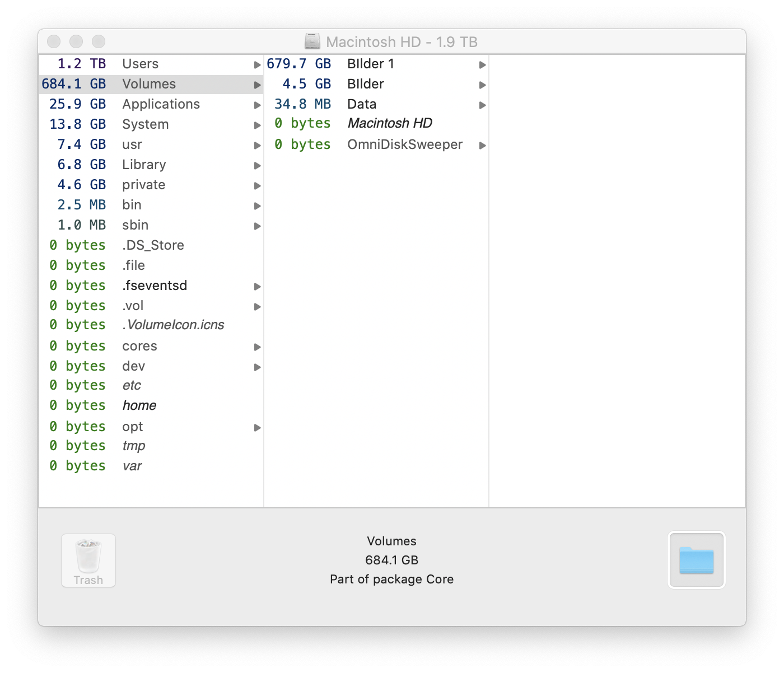Select the sbin row
The height and width of the screenshot is (673, 784).
[x=151, y=225]
